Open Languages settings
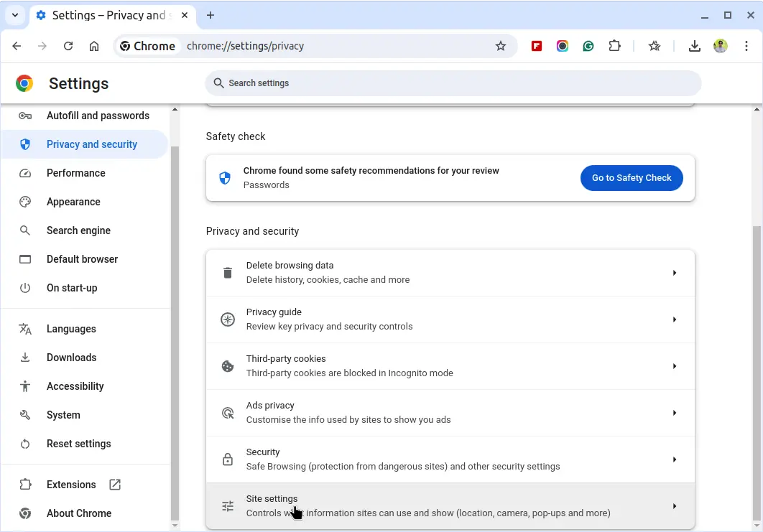This screenshot has height=532, width=763. tap(84, 329)
